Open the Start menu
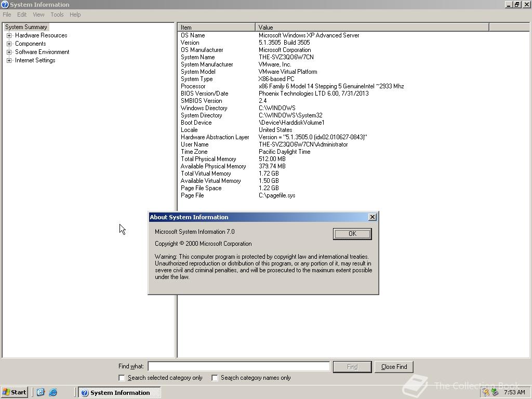 tap(14, 392)
